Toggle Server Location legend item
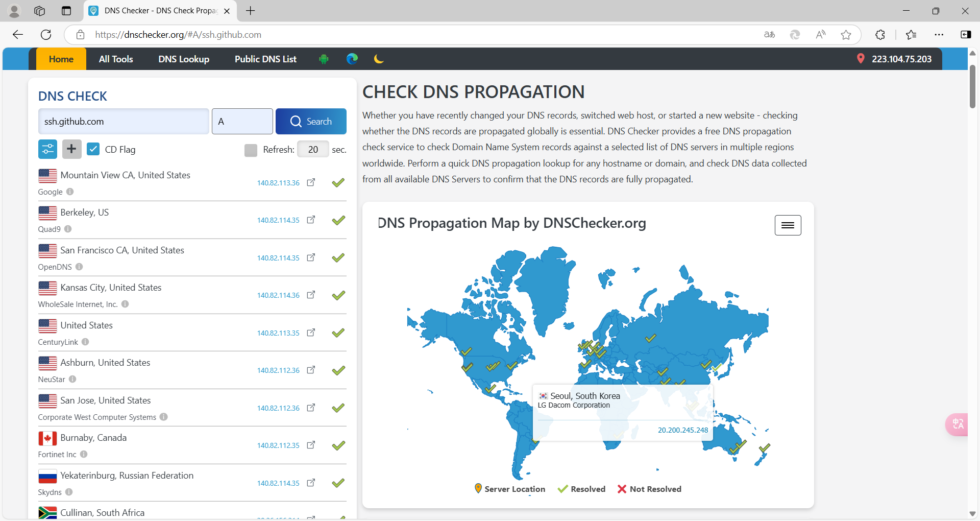Image resolution: width=980 pixels, height=521 pixels. pyautogui.click(x=509, y=489)
